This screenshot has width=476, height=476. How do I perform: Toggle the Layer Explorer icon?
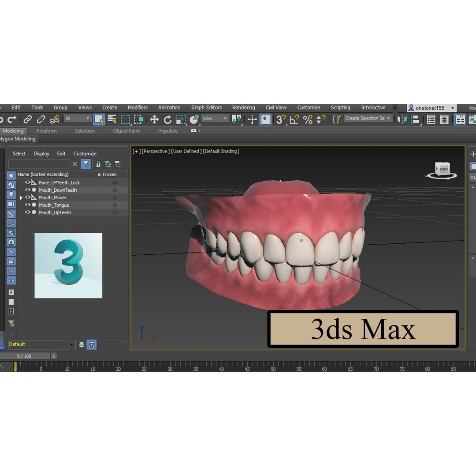[x=444, y=119]
